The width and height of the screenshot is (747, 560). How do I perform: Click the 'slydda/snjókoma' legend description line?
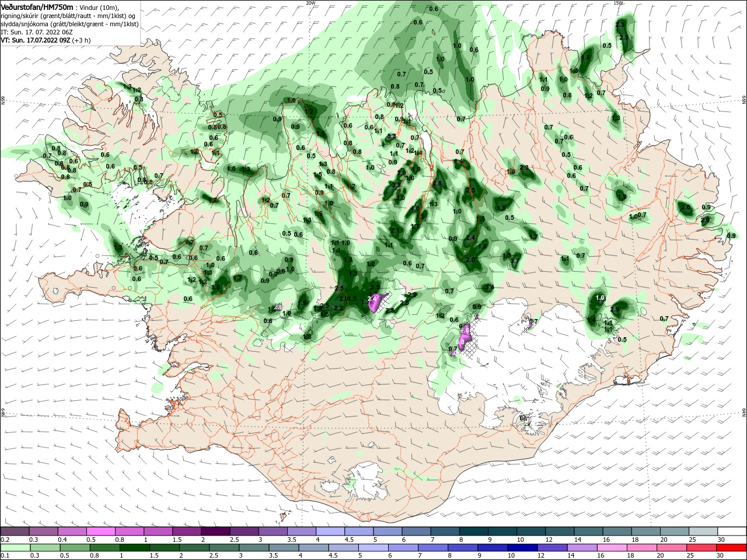tap(69, 24)
